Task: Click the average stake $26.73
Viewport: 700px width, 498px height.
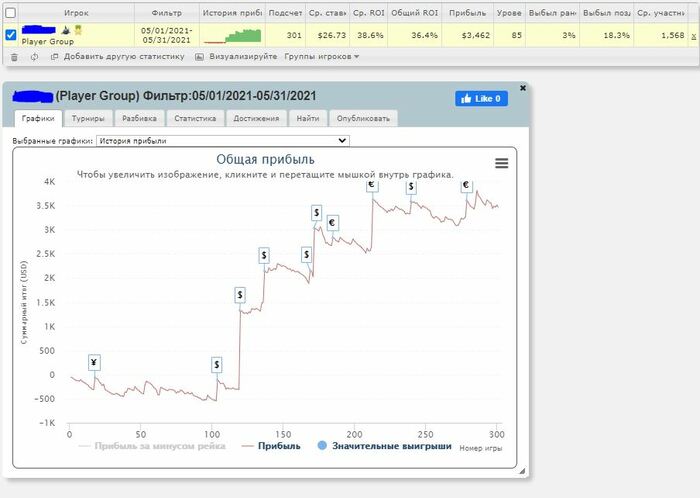Action: (332, 35)
